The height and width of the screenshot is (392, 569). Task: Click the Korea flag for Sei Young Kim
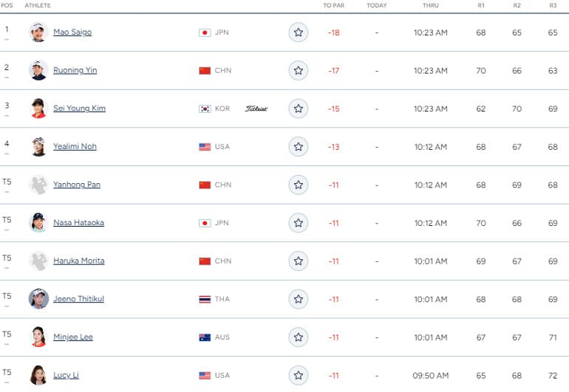(x=205, y=109)
